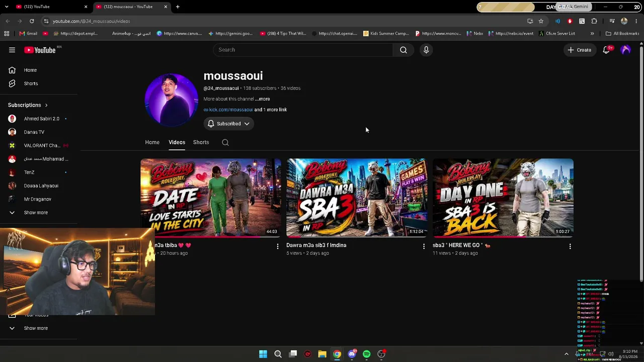Click the Dawra m3a sib3 f lmdina title
The width and height of the screenshot is (644, 362).
point(316,245)
